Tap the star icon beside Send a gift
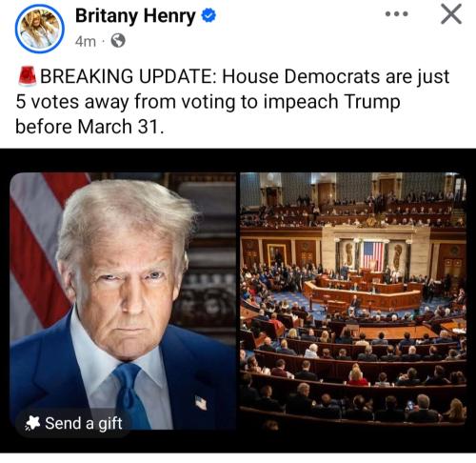 tap(32, 423)
